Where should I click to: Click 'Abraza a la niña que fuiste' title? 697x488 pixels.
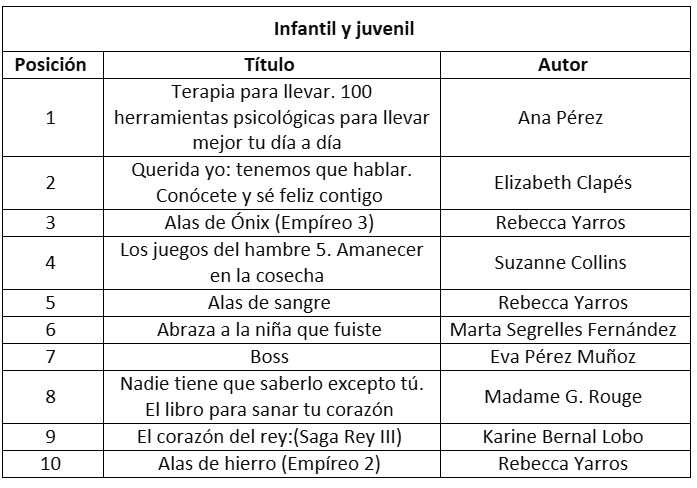270,329
